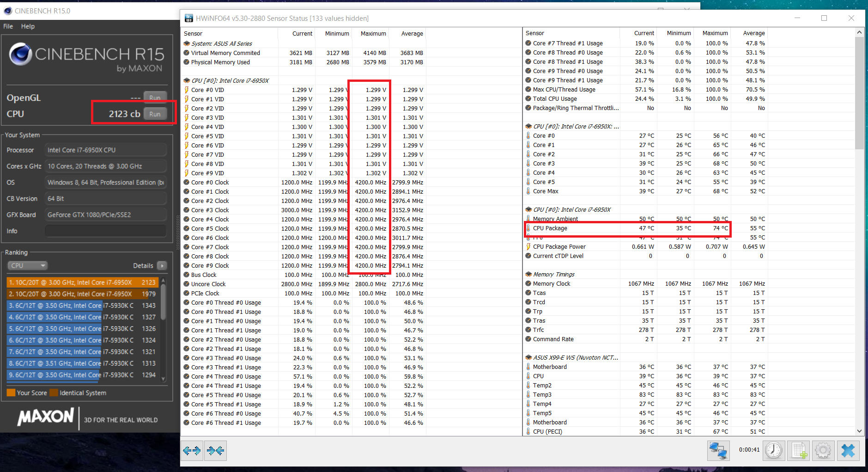Open the network remote monitoring computers icon

718,450
